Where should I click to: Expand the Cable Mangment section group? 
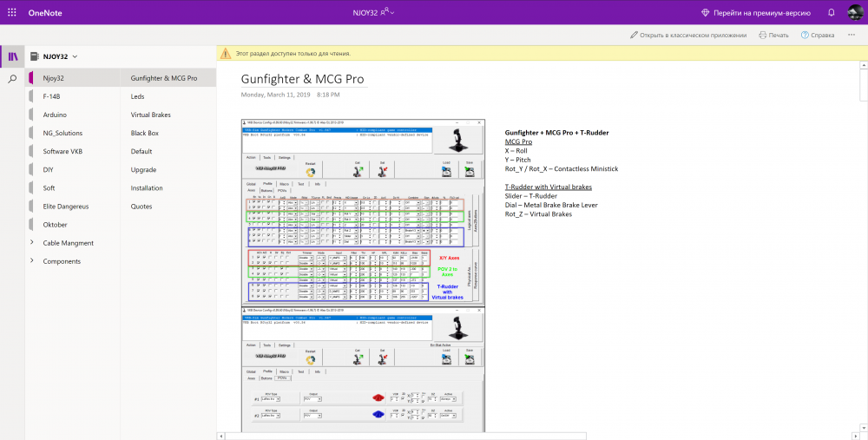31,242
